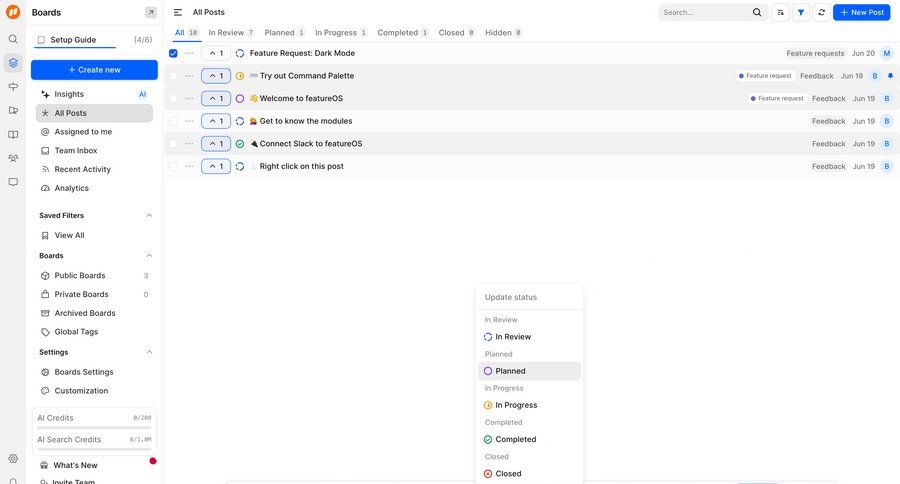Switch to the Closed tab
Viewport: 900px width, 484px height.
[x=456, y=33]
